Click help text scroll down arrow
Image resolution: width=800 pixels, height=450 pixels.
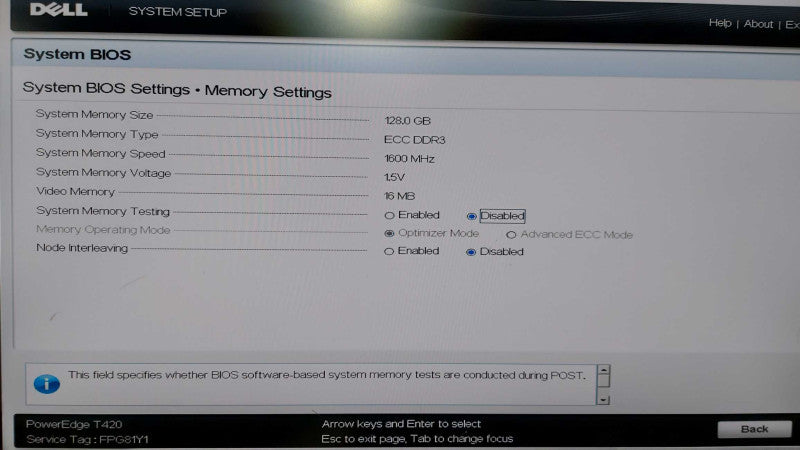(x=603, y=399)
